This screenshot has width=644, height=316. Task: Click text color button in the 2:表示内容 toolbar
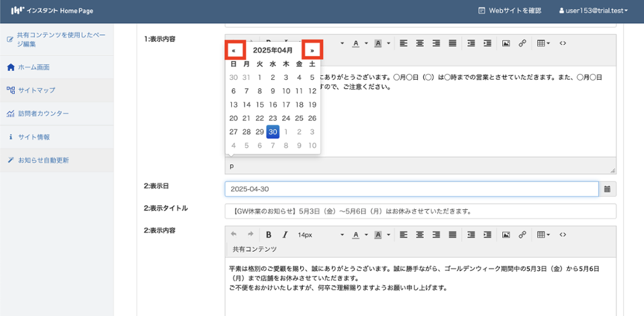tap(355, 235)
